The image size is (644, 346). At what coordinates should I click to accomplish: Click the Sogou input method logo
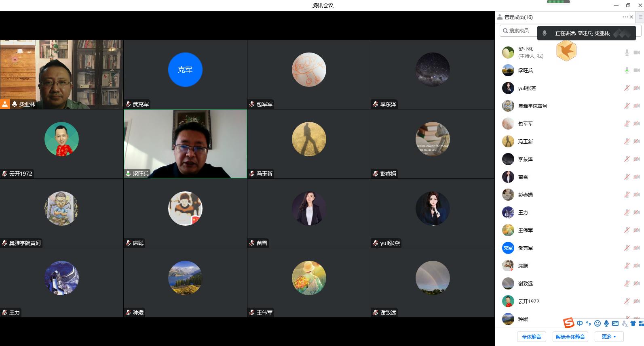569,323
